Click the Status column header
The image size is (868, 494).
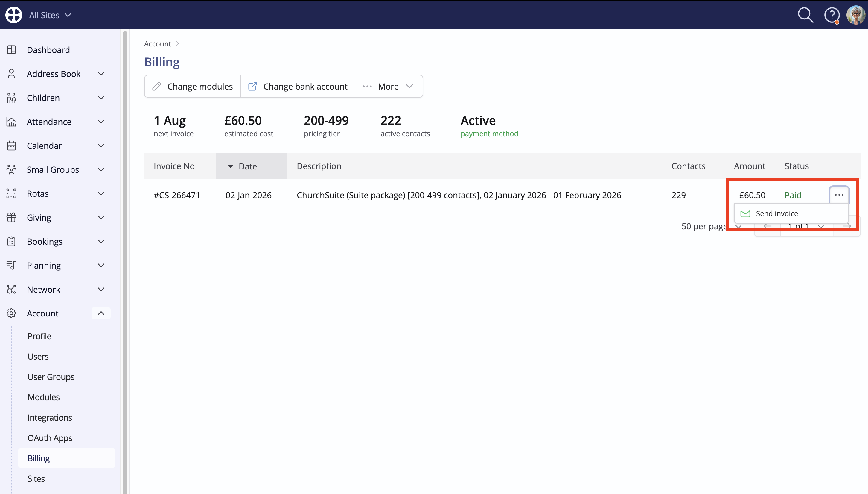pos(797,166)
